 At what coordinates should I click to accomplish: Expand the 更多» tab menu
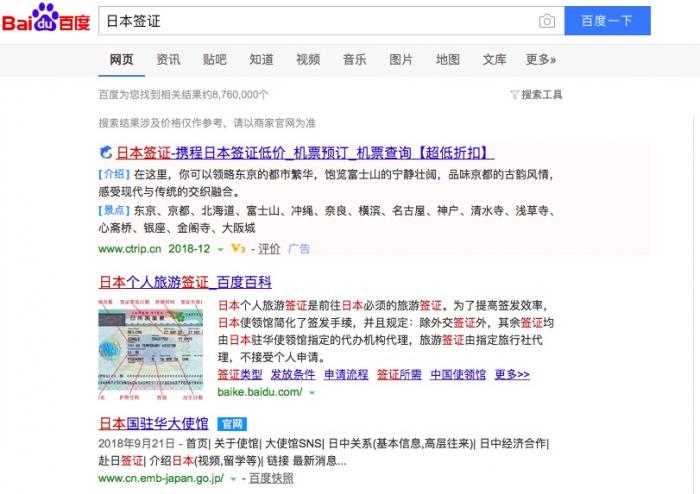[541, 60]
